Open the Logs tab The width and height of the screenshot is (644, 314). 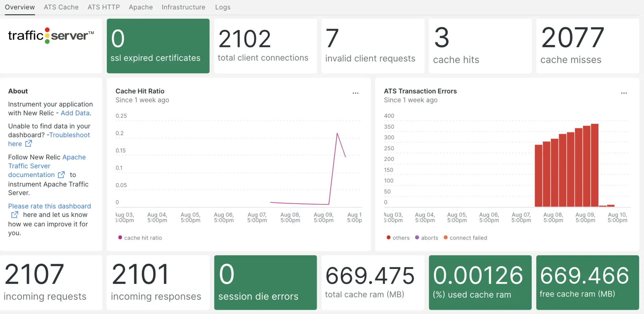point(223,7)
